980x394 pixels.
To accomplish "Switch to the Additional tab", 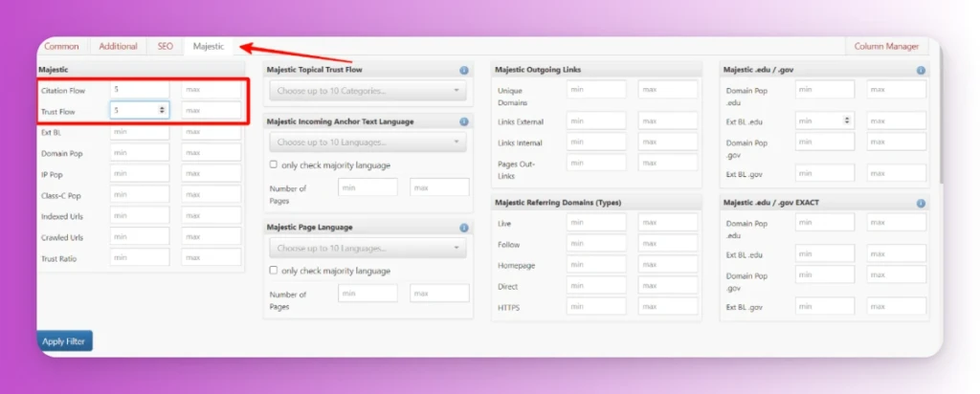I will pyautogui.click(x=118, y=46).
